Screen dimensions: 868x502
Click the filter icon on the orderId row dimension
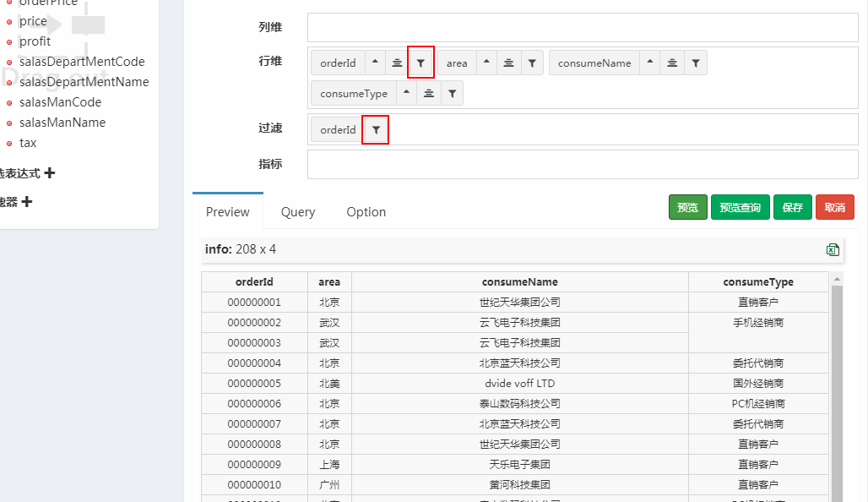pos(420,63)
